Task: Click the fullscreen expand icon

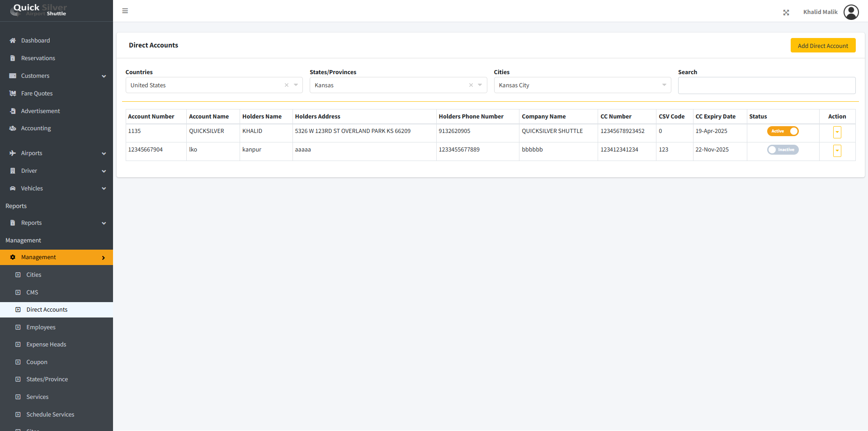Action: pyautogui.click(x=786, y=13)
